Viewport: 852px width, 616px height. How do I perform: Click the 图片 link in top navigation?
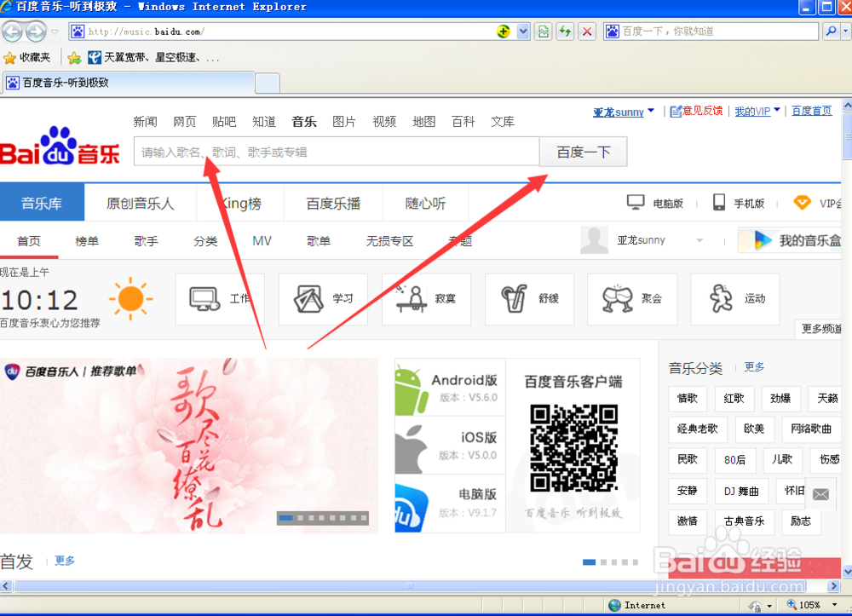344,121
